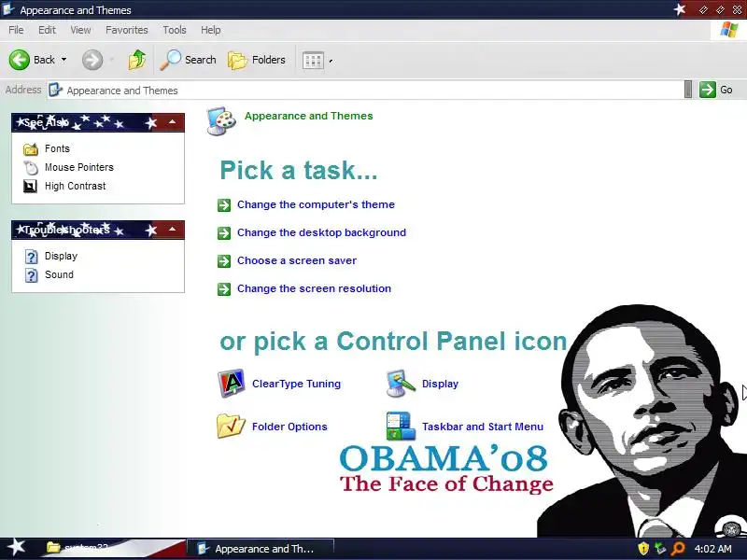Open the View menu
Image resolution: width=747 pixels, height=560 pixels.
pyautogui.click(x=80, y=30)
